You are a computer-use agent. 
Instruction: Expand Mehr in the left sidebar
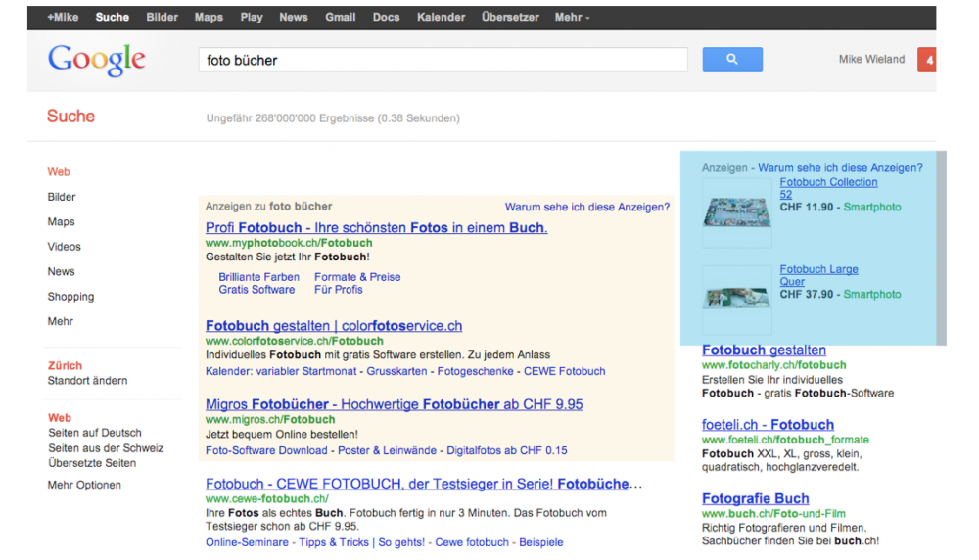click(61, 321)
